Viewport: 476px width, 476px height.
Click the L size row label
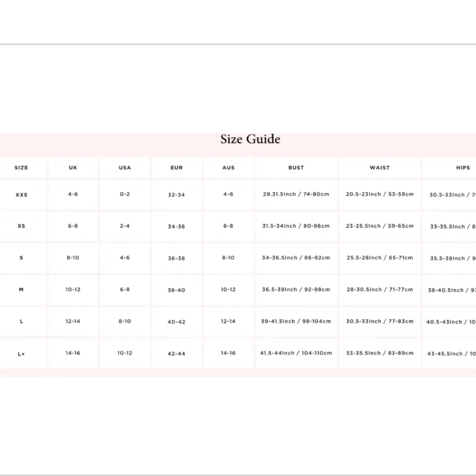pos(21,321)
